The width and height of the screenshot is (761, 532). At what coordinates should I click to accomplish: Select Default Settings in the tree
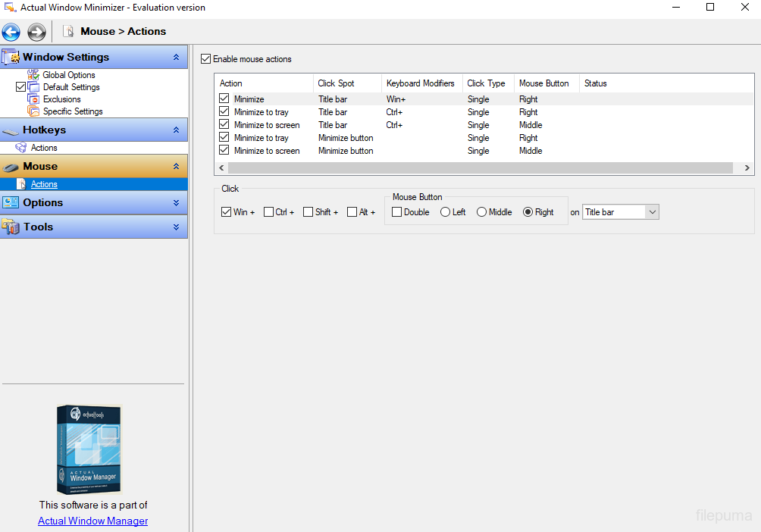(70, 87)
